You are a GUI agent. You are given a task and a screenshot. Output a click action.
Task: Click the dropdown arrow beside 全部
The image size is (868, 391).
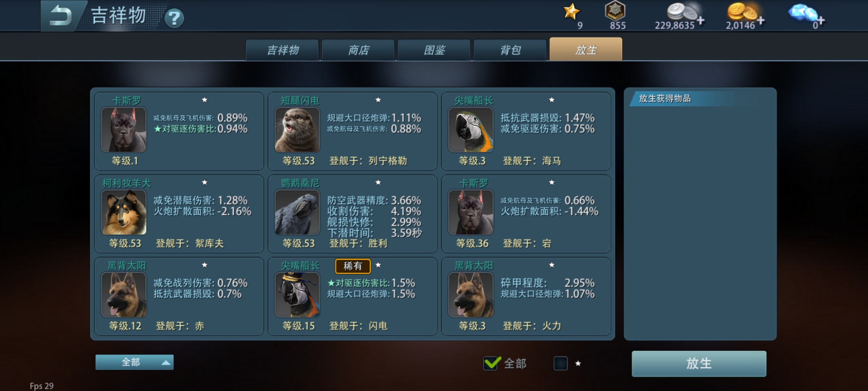[x=166, y=362]
